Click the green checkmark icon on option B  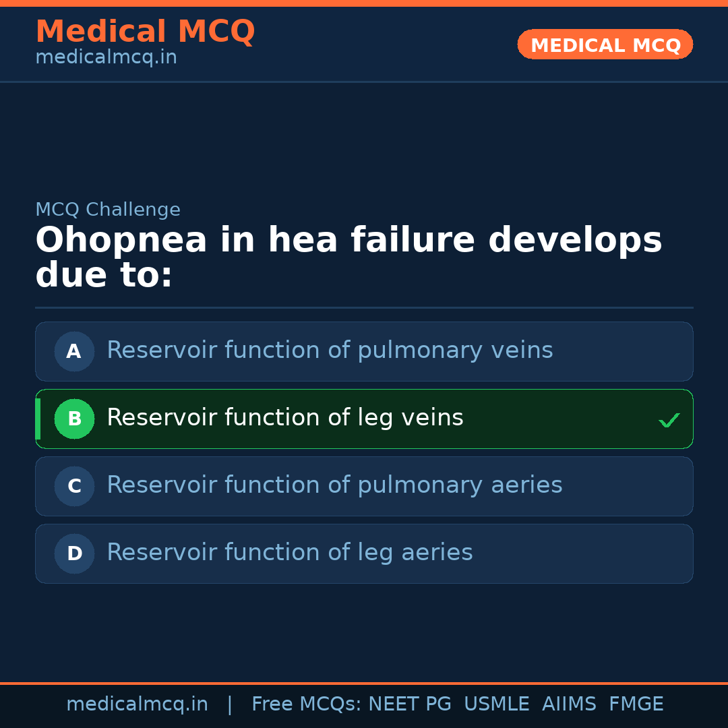point(669,419)
